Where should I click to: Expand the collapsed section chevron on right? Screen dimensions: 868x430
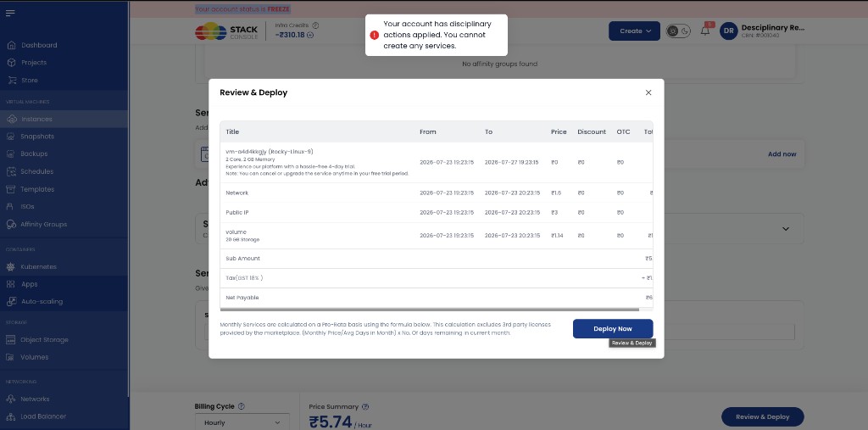tap(786, 229)
